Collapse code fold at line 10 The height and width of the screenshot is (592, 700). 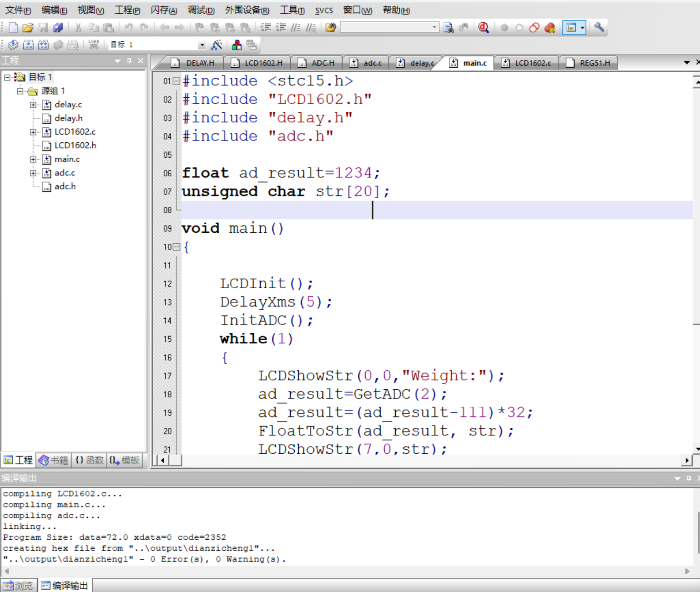pyautogui.click(x=176, y=247)
